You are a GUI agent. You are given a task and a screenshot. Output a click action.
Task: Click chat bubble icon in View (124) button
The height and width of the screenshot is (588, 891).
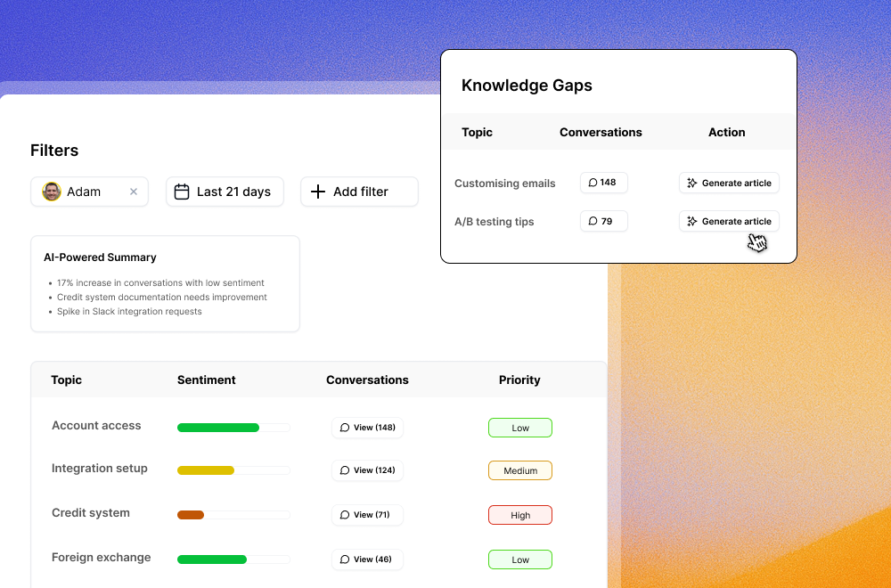(344, 470)
